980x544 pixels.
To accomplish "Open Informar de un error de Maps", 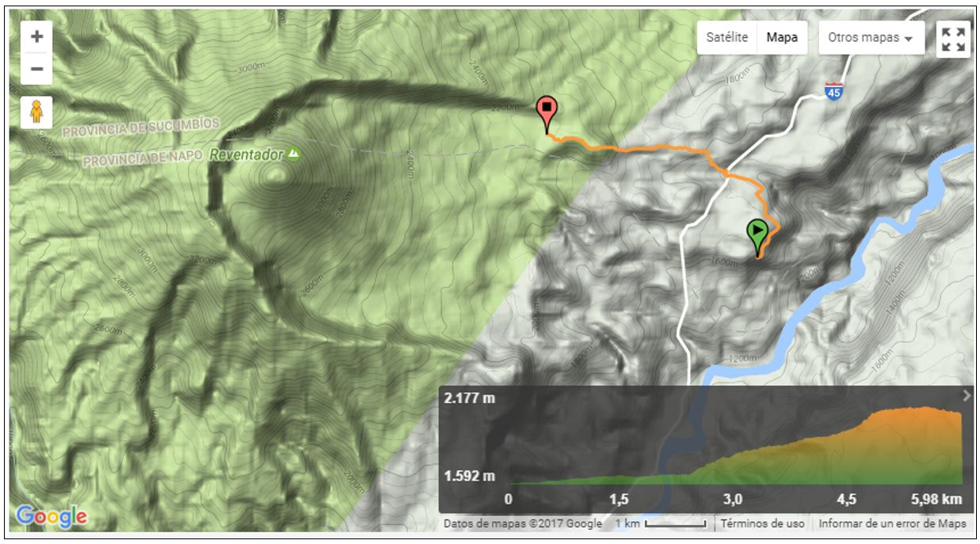I will click(x=893, y=524).
